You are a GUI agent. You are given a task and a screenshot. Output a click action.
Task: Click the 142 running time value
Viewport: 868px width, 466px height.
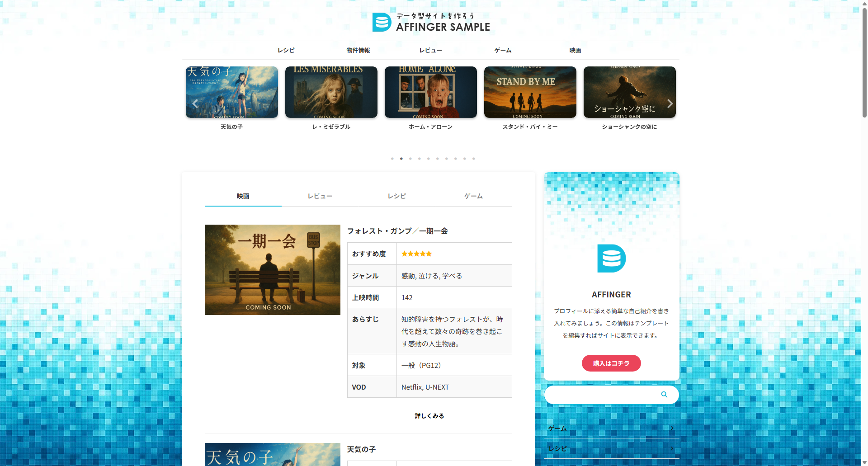407,298
